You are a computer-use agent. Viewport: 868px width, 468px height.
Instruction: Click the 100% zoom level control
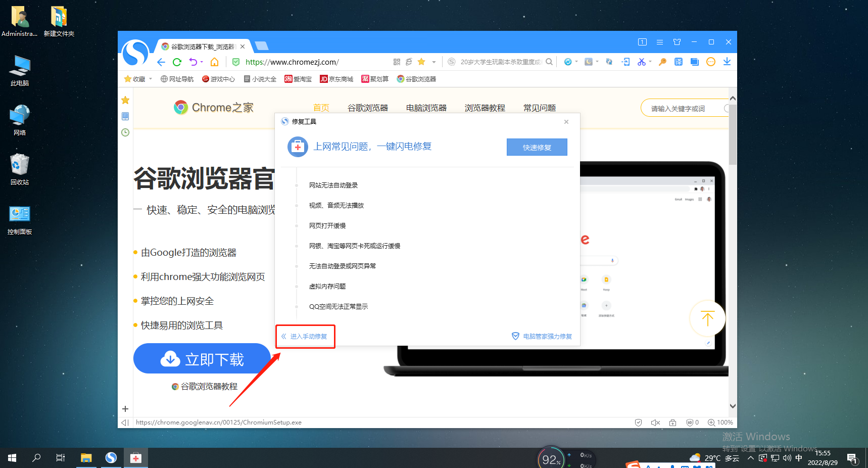pos(720,423)
